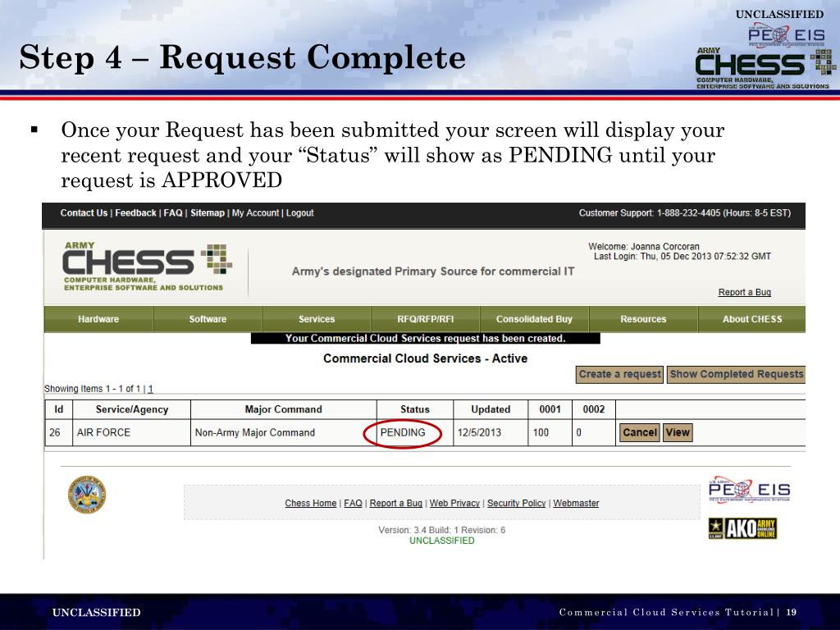This screenshot has height=630, width=840.
Task: Open the Consolidated Buy menu
Action: (534, 319)
